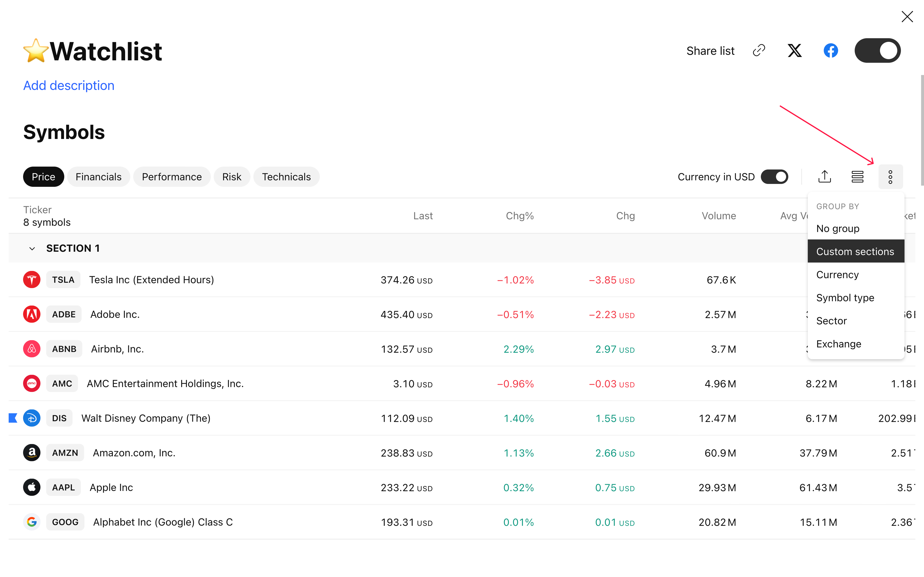Sort by the Chg% column header

coord(519,216)
